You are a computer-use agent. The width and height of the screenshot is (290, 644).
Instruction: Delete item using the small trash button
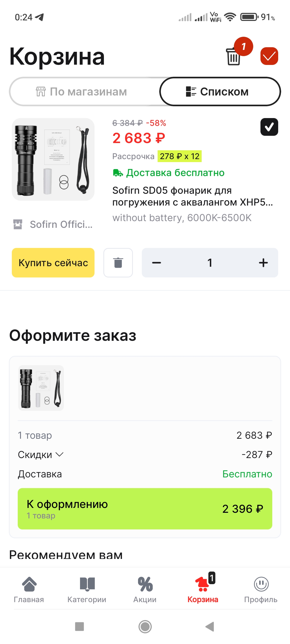tap(118, 263)
